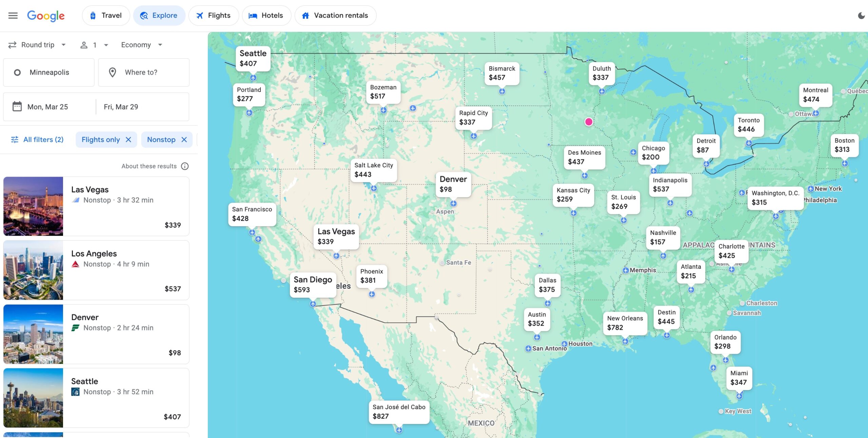
Task: Click the sliders icon on All filters button
Action: tap(15, 139)
